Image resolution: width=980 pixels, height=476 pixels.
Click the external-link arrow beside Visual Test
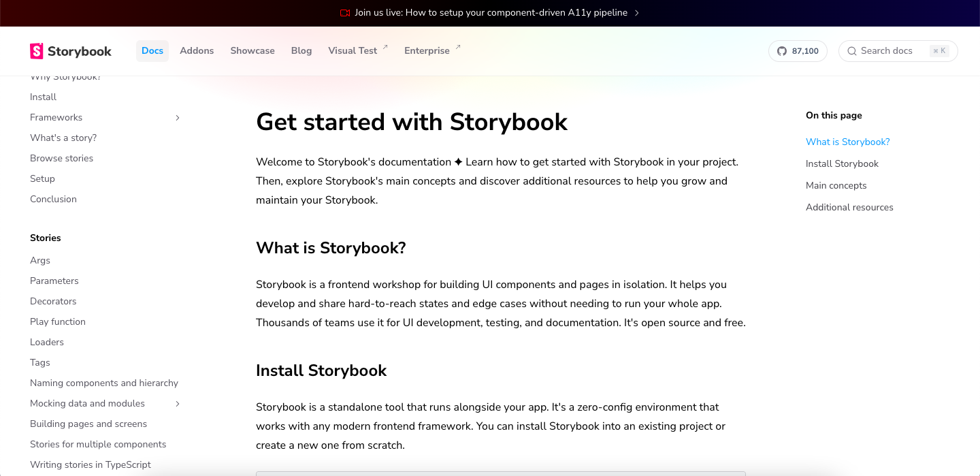point(385,47)
